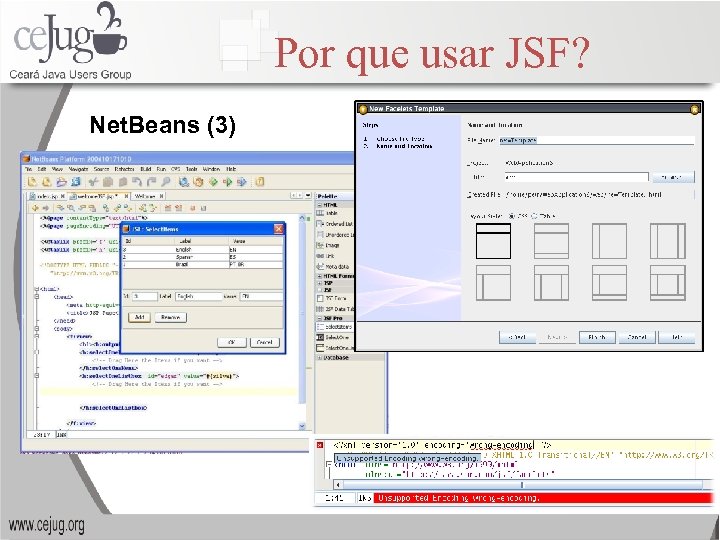The width and height of the screenshot is (720, 540).
Task: Switch to the index.jsp editor tab
Action: [48, 196]
